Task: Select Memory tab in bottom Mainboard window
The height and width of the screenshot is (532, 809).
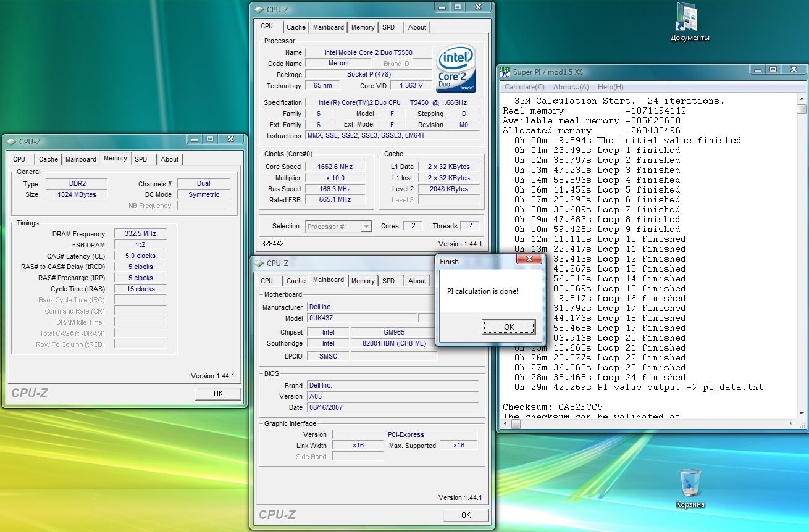Action: click(363, 281)
